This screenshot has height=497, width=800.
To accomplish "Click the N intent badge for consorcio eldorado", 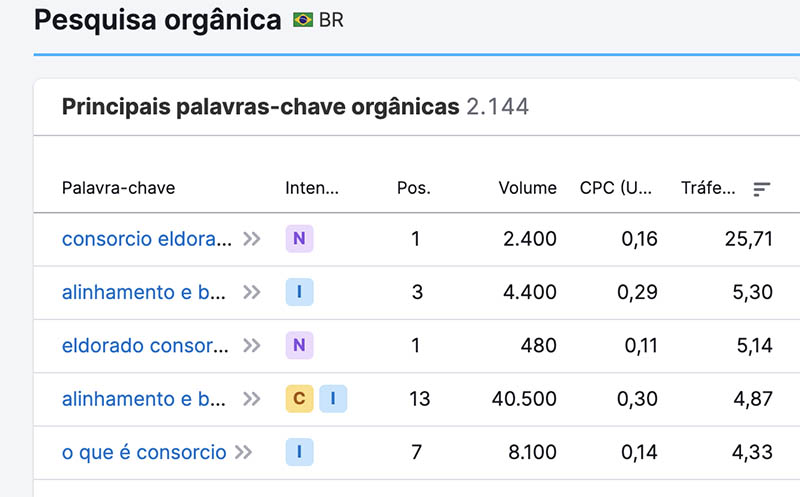I will pyautogui.click(x=299, y=239).
